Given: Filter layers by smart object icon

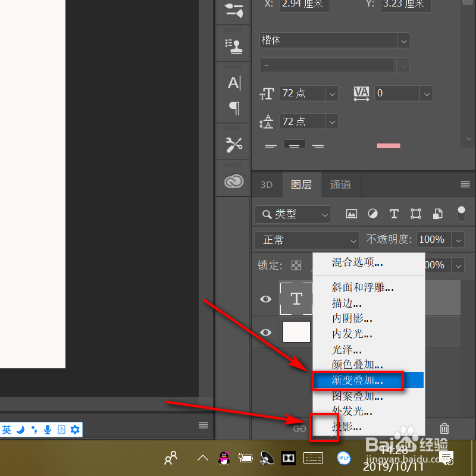Looking at the screenshot, I should (x=437, y=214).
